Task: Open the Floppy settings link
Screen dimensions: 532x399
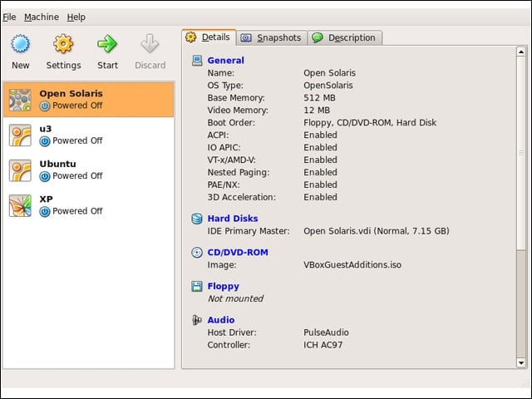Action: click(224, 286)
